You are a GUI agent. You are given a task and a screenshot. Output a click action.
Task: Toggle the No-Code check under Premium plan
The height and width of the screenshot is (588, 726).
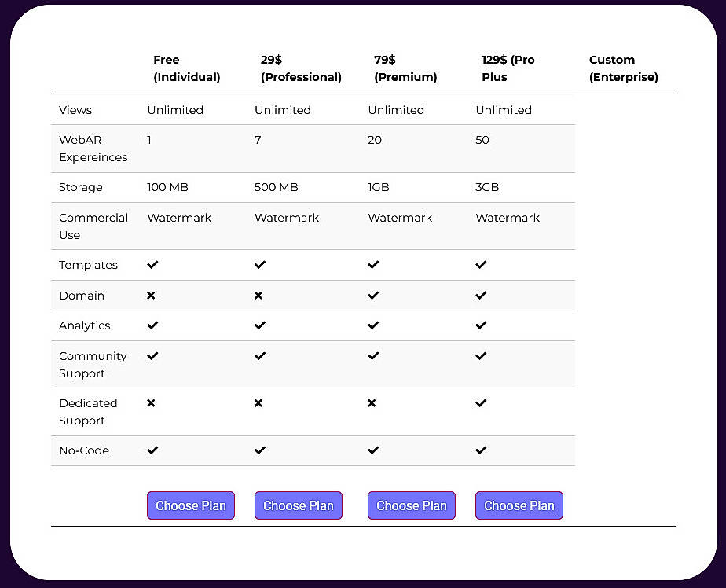(x=372, y=450)
